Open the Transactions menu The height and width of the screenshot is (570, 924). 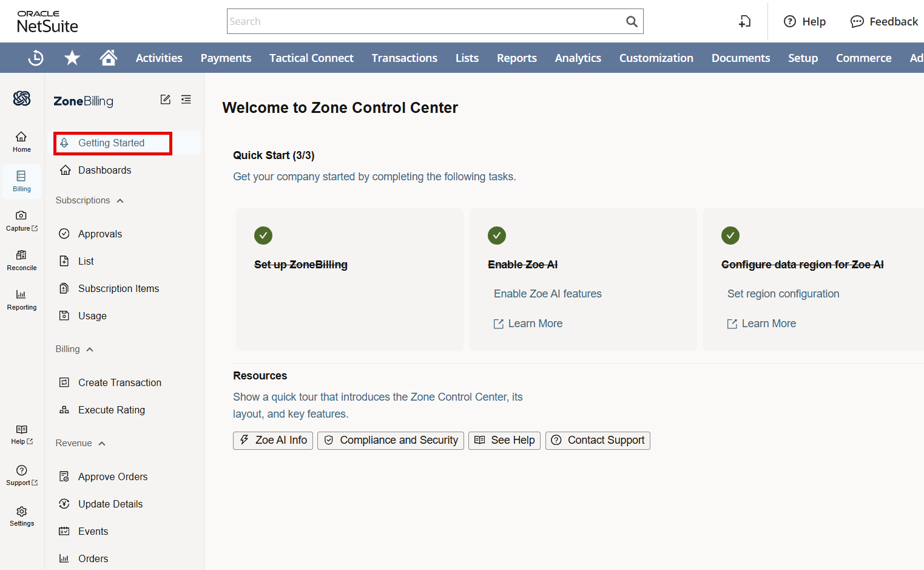click(405, 58)
